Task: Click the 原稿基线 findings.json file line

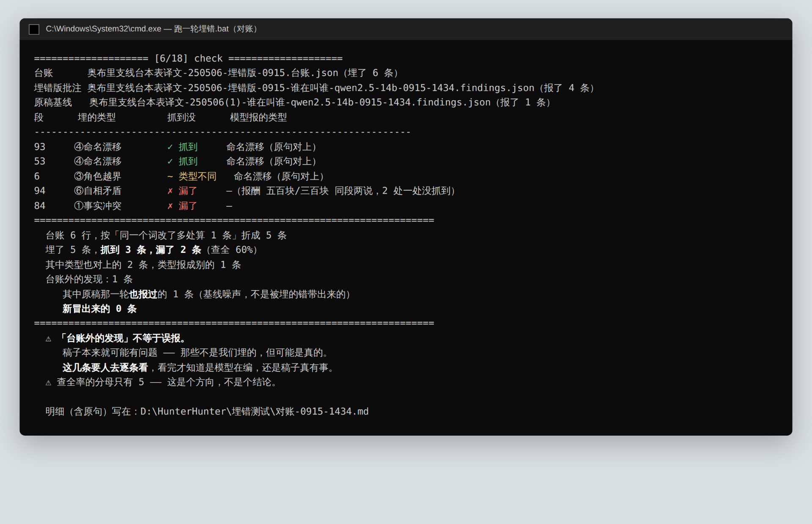Action: point(292,102)
